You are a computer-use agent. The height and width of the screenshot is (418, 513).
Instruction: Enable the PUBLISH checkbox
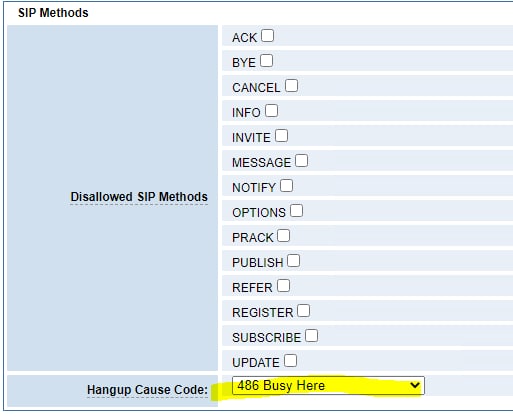(293, 261)
